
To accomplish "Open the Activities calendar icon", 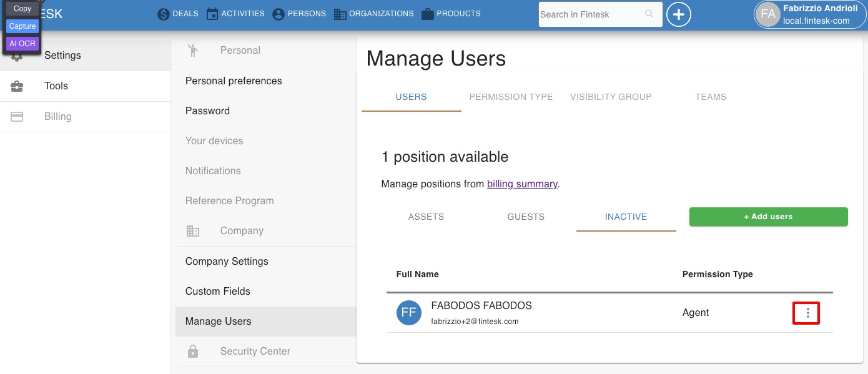I will [212, 14].
